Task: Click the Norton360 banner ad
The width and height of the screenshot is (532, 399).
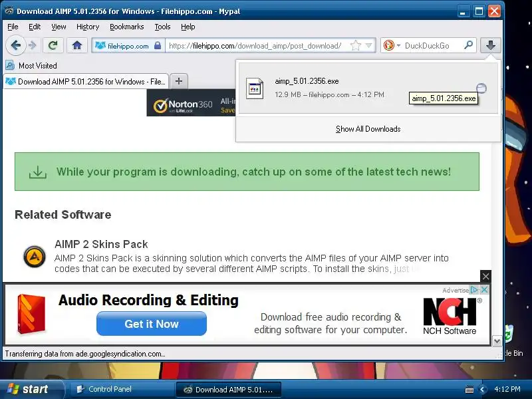Action: pyautogui.click(x=191, y=103)
